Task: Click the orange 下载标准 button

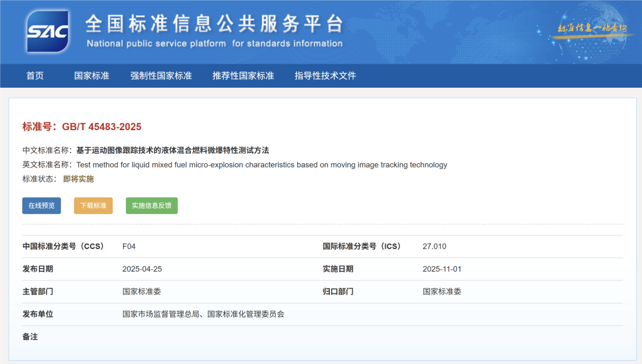Action: (93, 206)
